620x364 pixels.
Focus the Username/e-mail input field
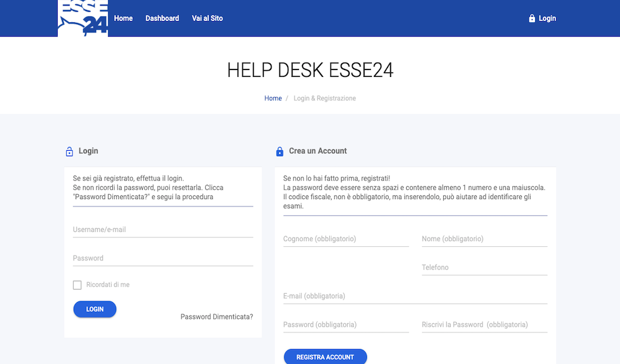tap(162, 230)
